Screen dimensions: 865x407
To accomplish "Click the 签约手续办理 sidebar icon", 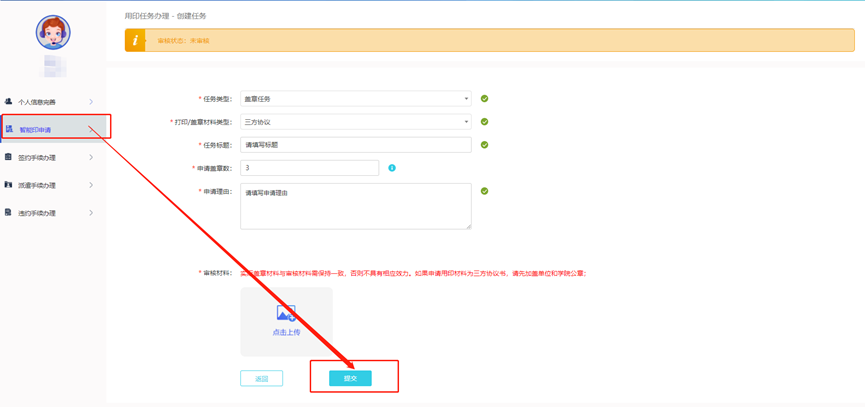I will click(x=9, y=157).
